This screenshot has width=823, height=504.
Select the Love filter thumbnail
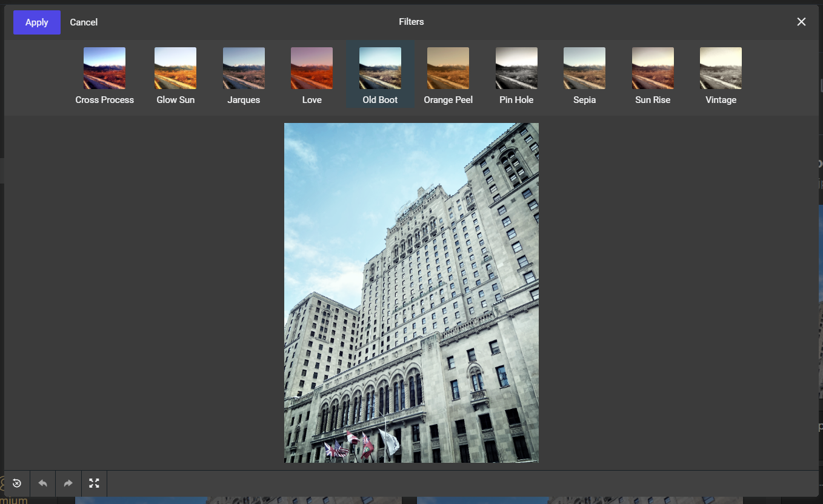312,68
